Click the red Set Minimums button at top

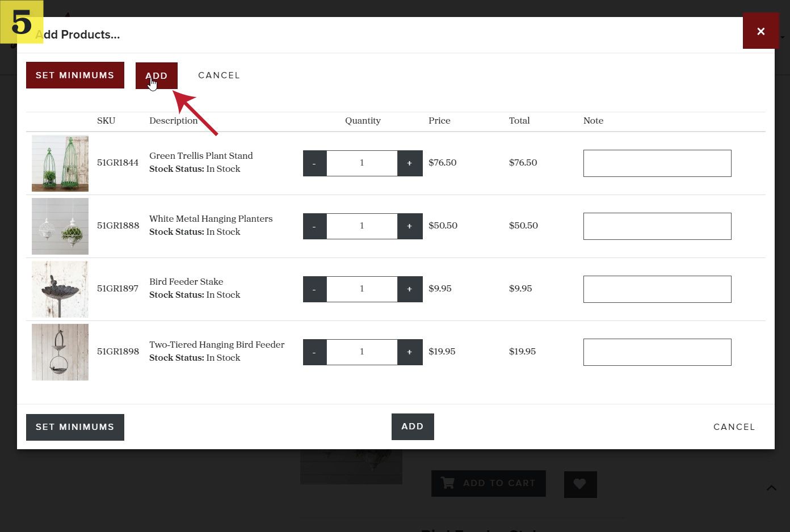tap(75, 75)
